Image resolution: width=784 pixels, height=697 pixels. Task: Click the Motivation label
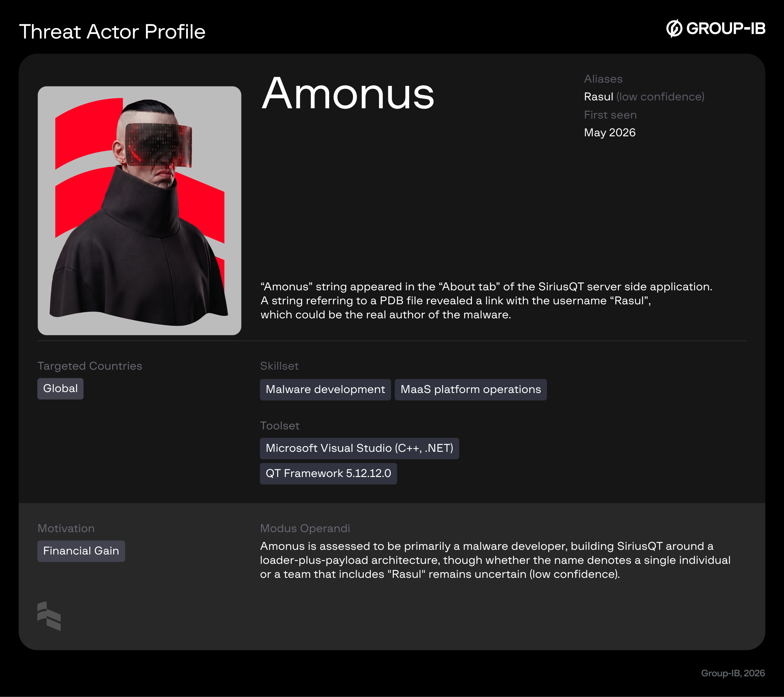point(66,529)
